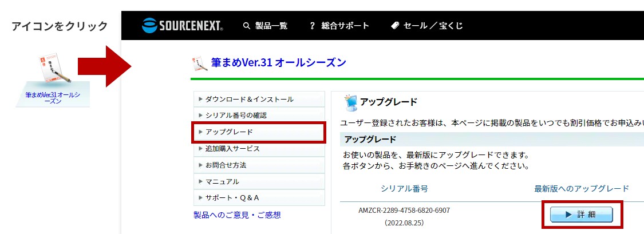Click the magnifier icon beside 製品一覧

pyautogui.click(x=246, y=26)
